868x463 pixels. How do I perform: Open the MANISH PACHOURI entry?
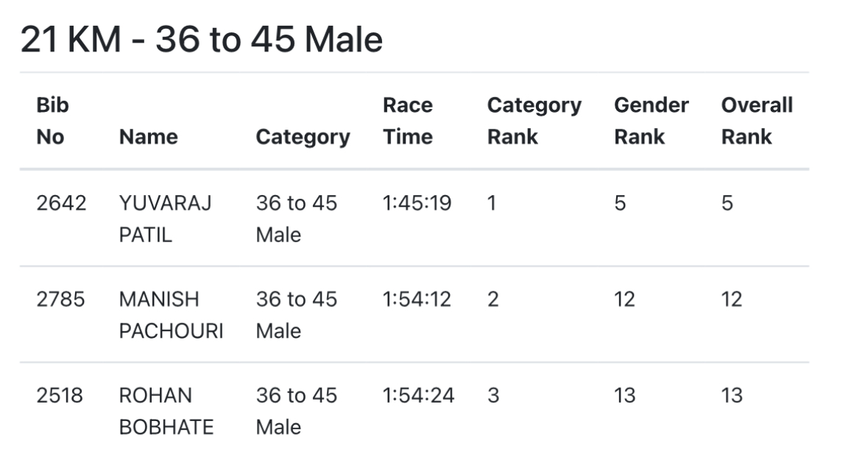pyautogui.click(x=171, y=315)
